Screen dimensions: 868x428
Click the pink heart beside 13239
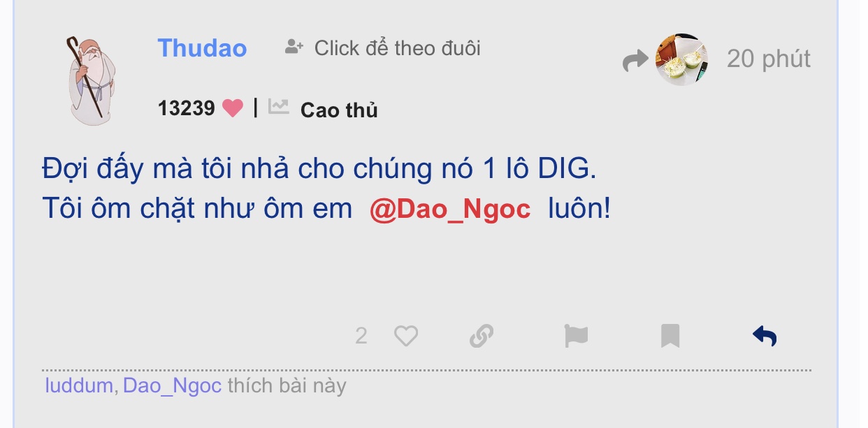click(x=233, y=108)
